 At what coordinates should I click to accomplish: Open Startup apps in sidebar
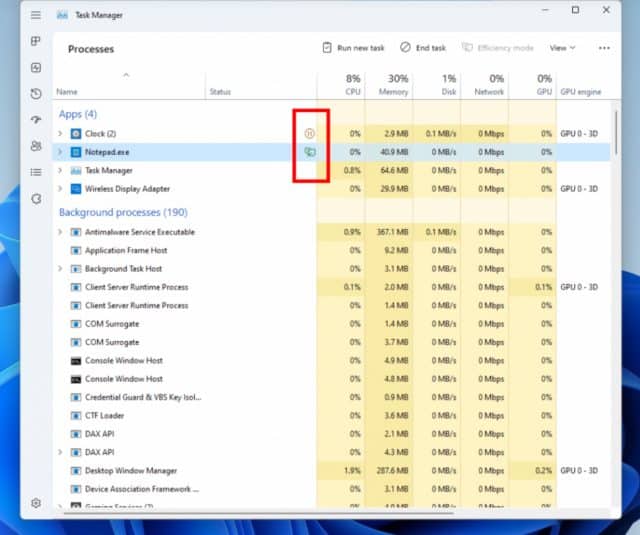(36, 120)
